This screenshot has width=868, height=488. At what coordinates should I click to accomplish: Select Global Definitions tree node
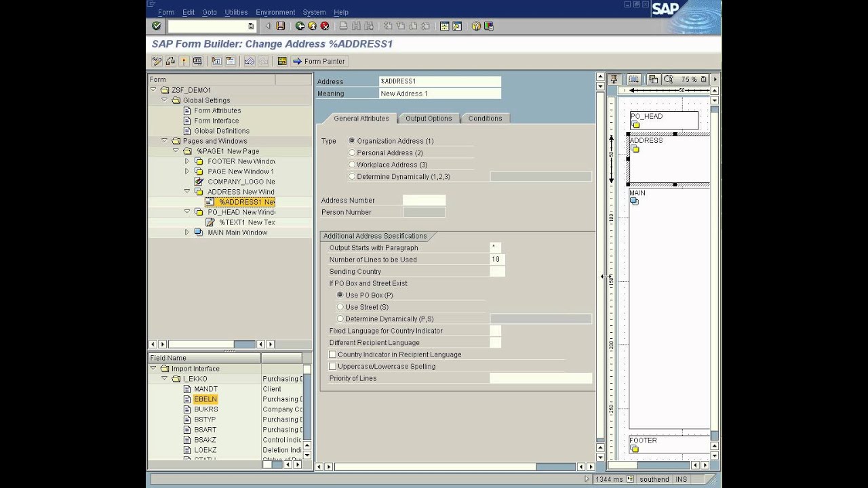click(222, 131)
